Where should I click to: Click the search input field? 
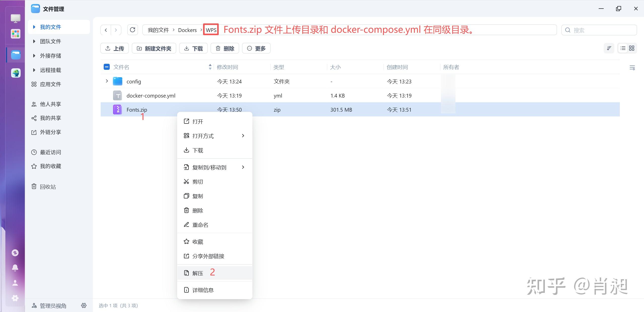coord(599,30)
